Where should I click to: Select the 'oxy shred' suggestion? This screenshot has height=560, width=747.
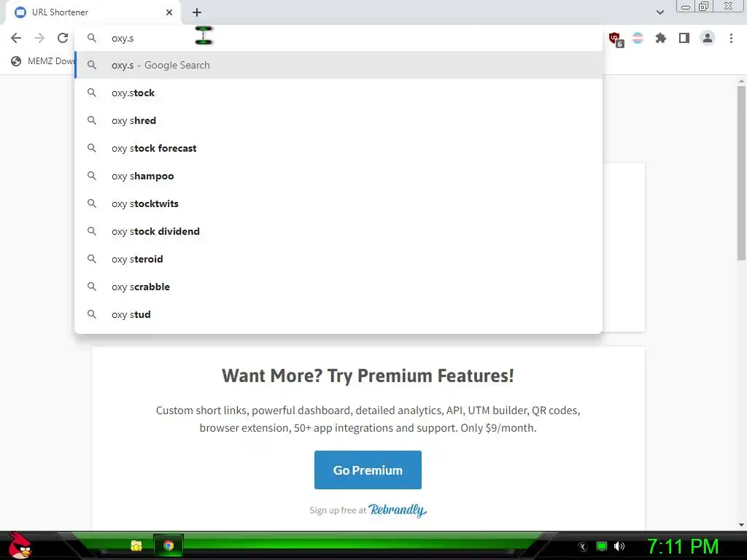coord(338,120)
